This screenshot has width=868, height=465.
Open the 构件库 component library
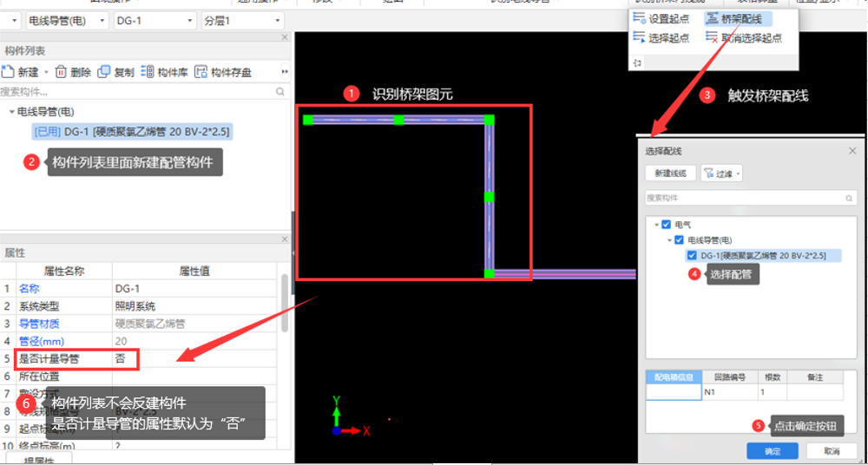pos(148,72)
